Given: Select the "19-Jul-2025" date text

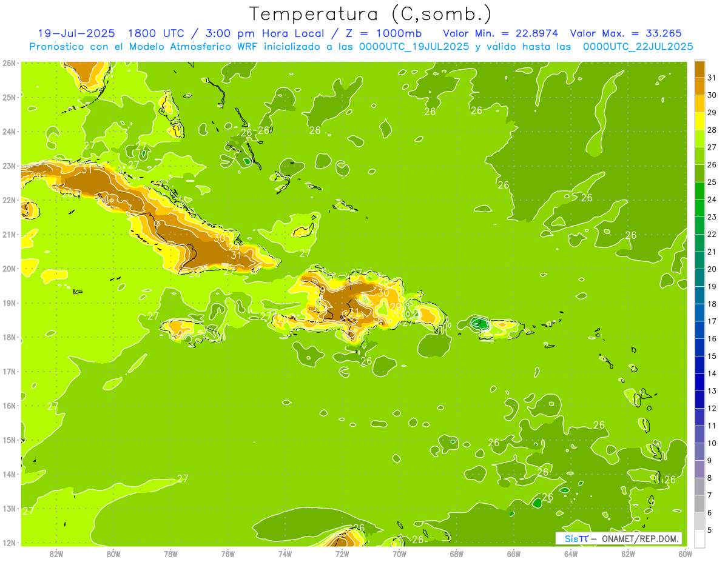Looking at the screenshot, I should (76, 33).
